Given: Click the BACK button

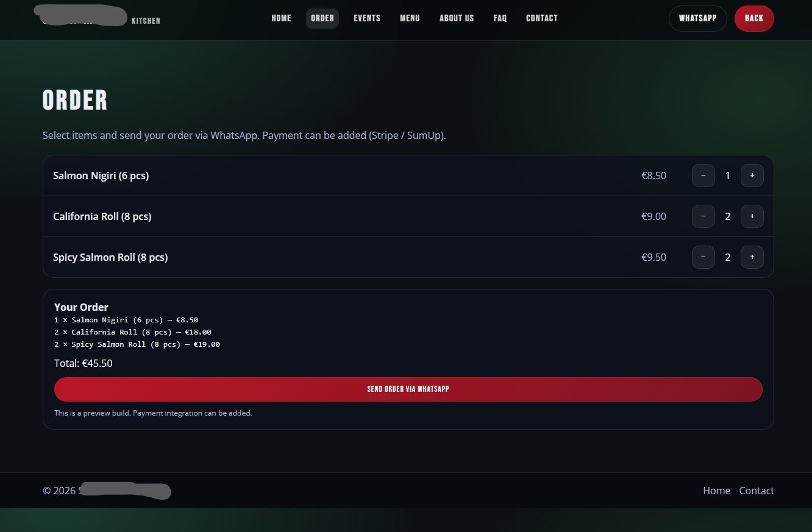Looking at the screenshot, I should tap(754, 18).
